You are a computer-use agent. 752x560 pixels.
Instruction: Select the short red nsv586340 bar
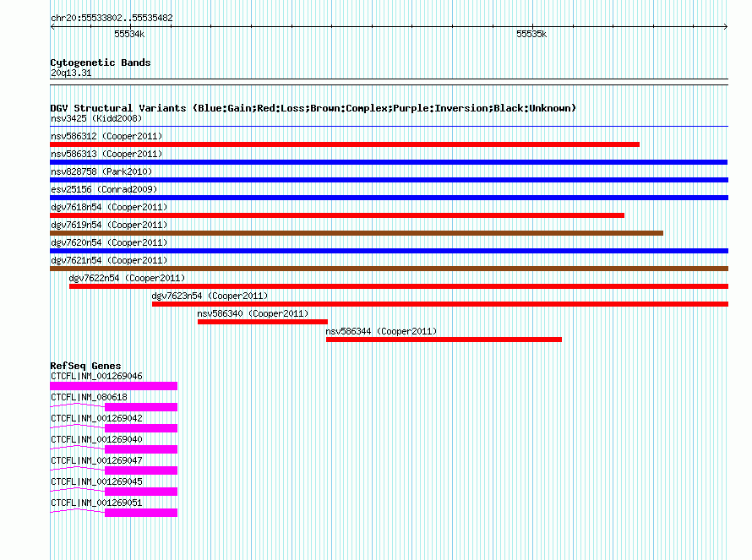pos(263,322)
